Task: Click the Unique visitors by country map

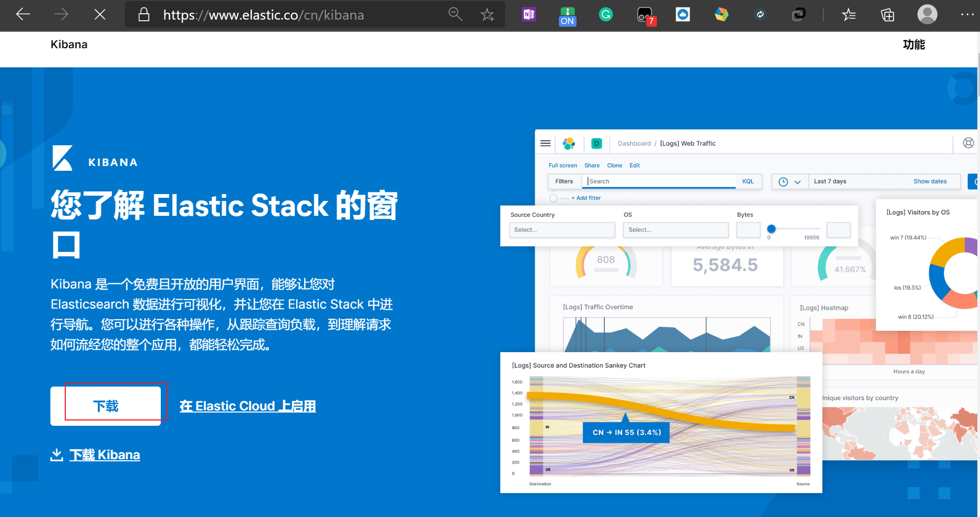Action: 900,433
